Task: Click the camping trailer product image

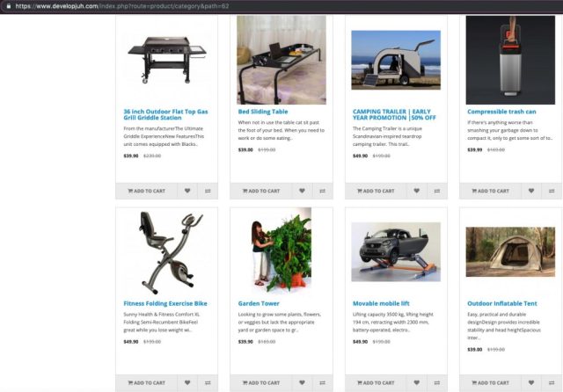Action: coord(396,60)
